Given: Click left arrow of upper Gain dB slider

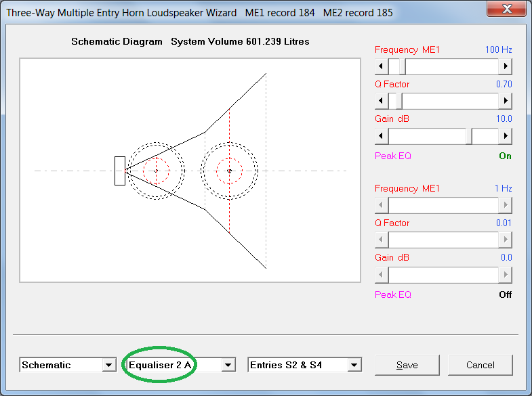Looking at the screenshot, I should point(382,136).
